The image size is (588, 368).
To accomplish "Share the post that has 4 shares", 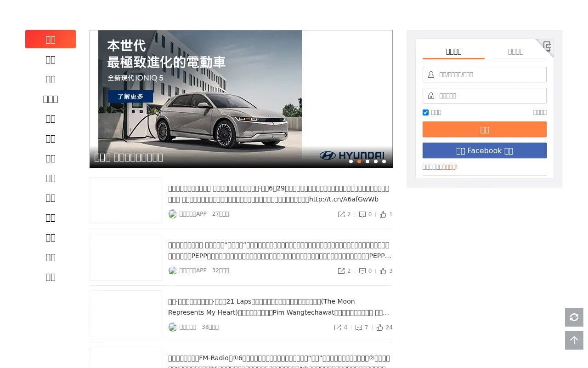I will click(338, 328).
